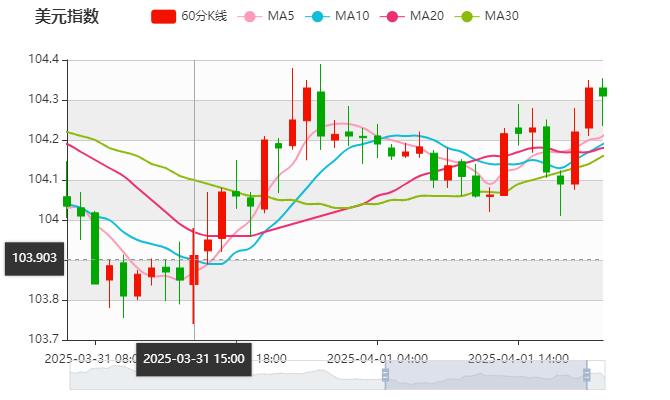Click the last green candlestick at far right
This screenshot has height=400, width=670.
pyautogui.click(x=602, y=92)
